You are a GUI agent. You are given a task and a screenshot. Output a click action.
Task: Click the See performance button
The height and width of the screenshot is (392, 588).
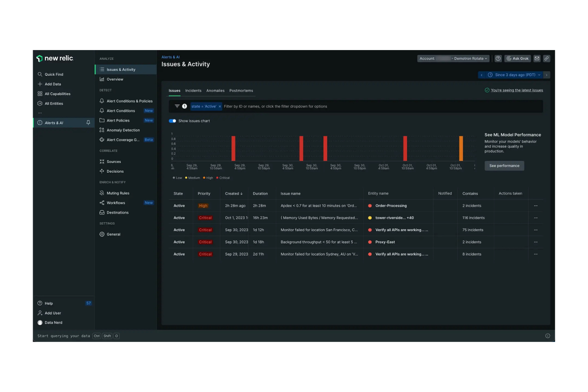point(504,166)
